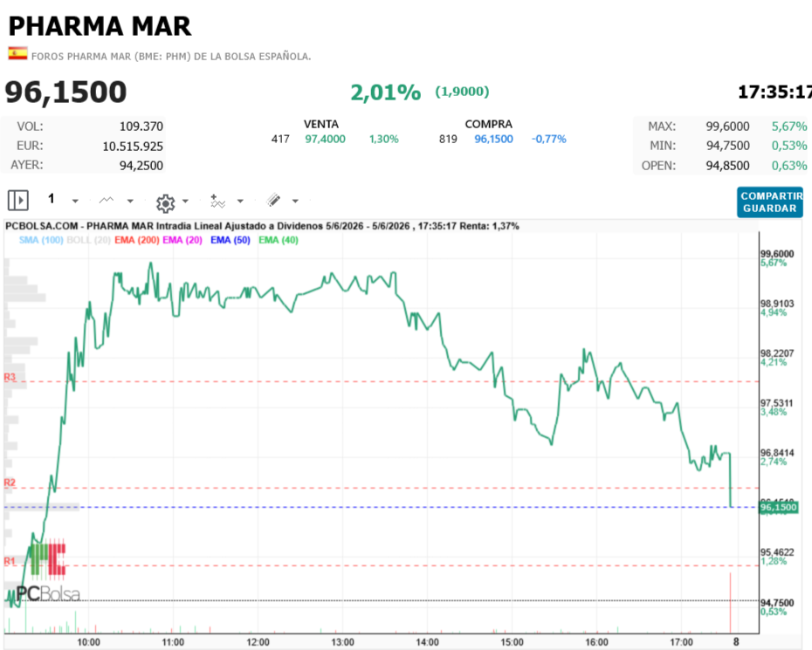Click the Spanish flag icon

tap(17, 53)
